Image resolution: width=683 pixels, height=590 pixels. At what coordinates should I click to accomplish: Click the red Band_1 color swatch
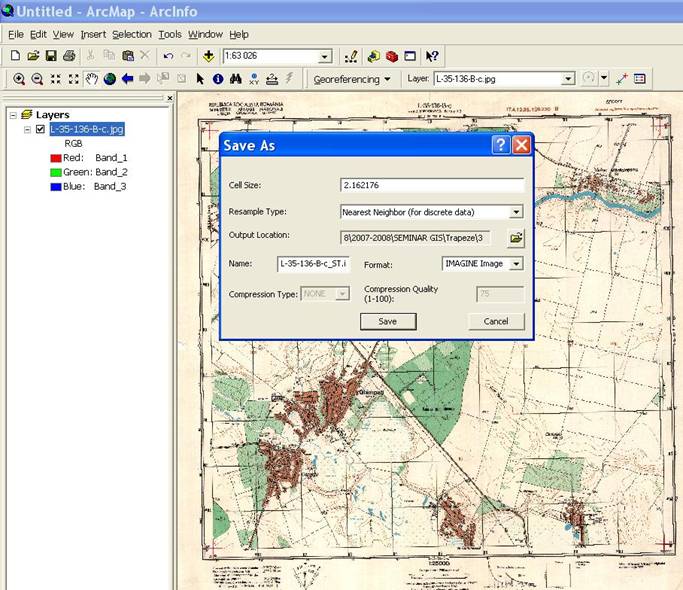[x=56, y=158]
